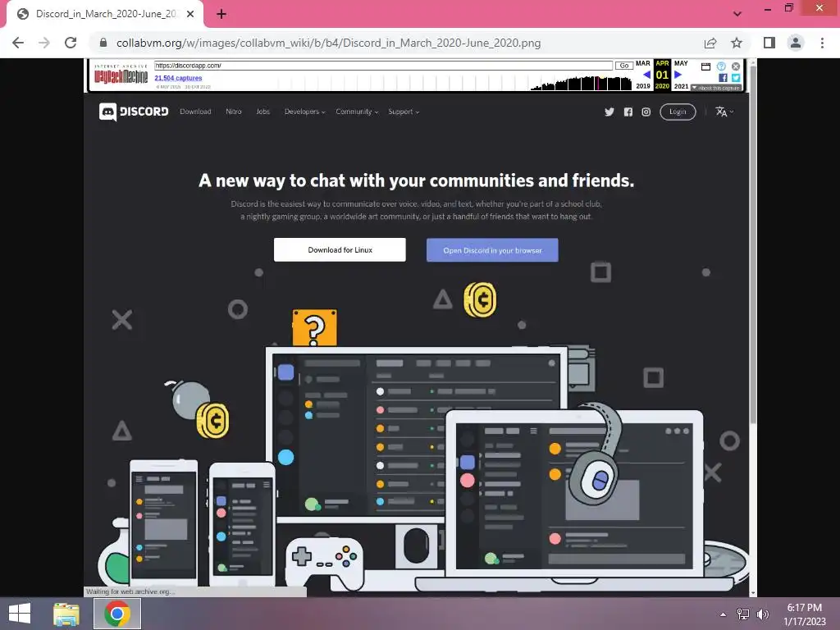Click the Wayback Go button
This screenshot has width=840, height=630.
click(x=623, y=66)
